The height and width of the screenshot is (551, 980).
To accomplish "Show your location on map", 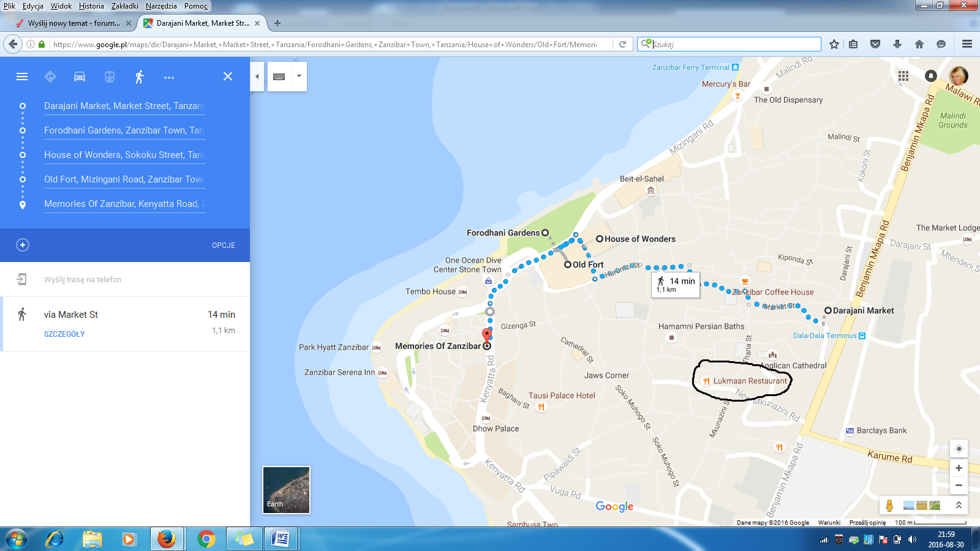I will tap(959, 449).
